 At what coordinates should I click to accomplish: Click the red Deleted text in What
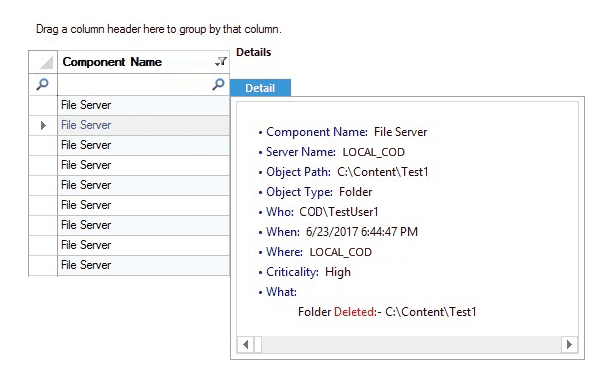354,312
